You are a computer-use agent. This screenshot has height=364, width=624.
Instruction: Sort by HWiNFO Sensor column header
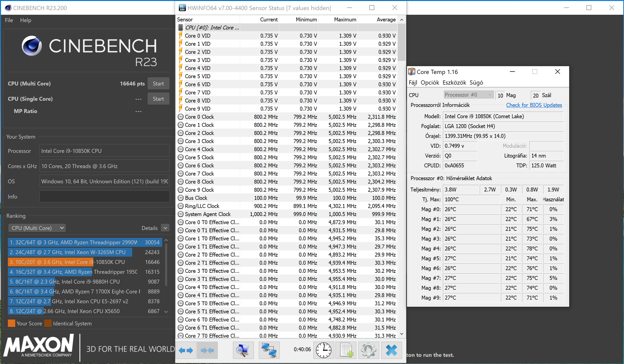coord(208,20)
